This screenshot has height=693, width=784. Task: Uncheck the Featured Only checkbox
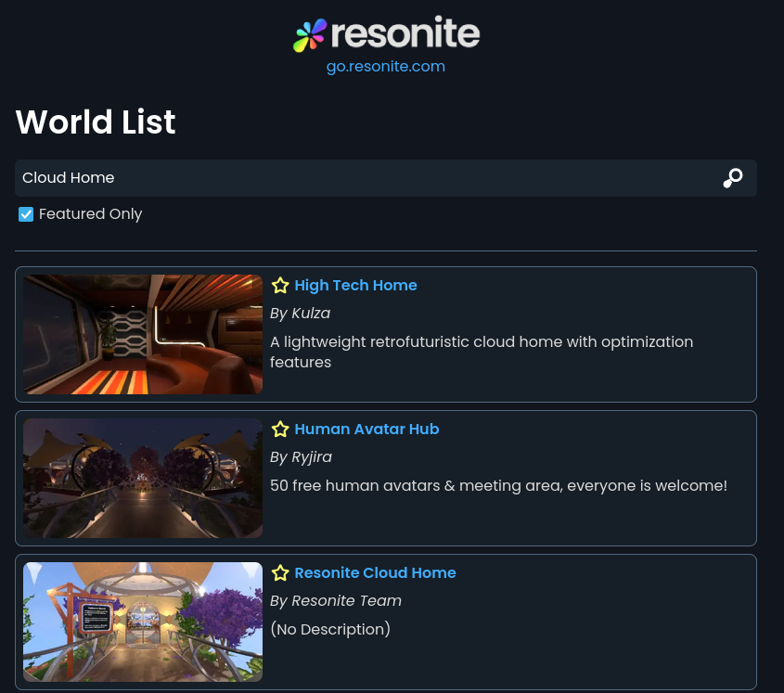26,214
